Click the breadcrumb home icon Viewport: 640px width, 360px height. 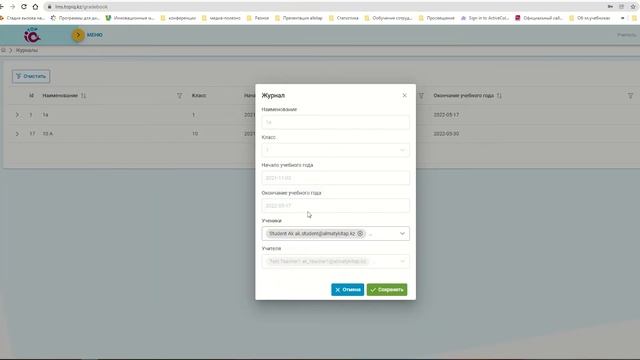coord(3,50)
